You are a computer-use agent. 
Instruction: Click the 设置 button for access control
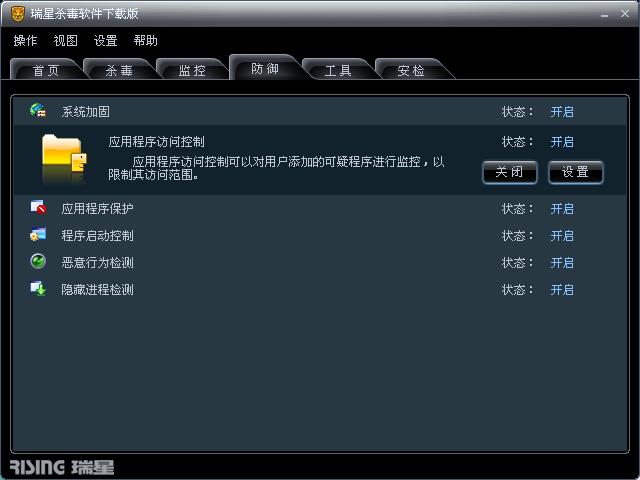tap(575, 172)
